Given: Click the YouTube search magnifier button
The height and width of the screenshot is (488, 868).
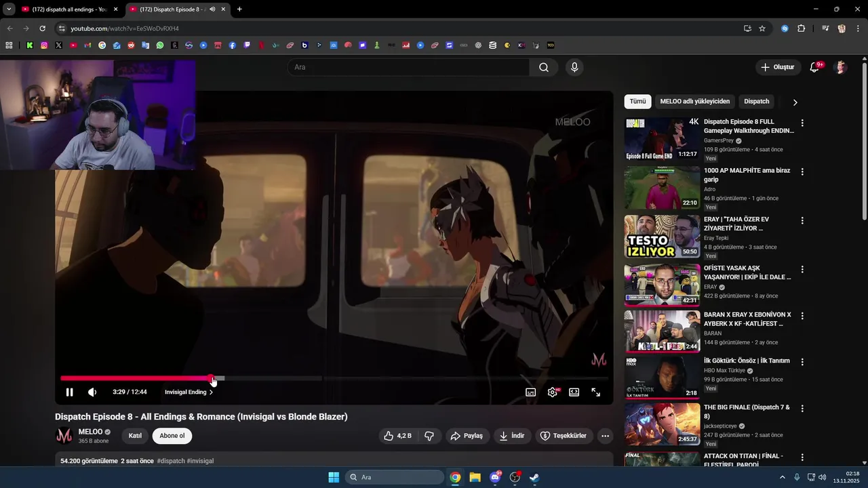Looking at the screenshot, I should pos(544,67).
